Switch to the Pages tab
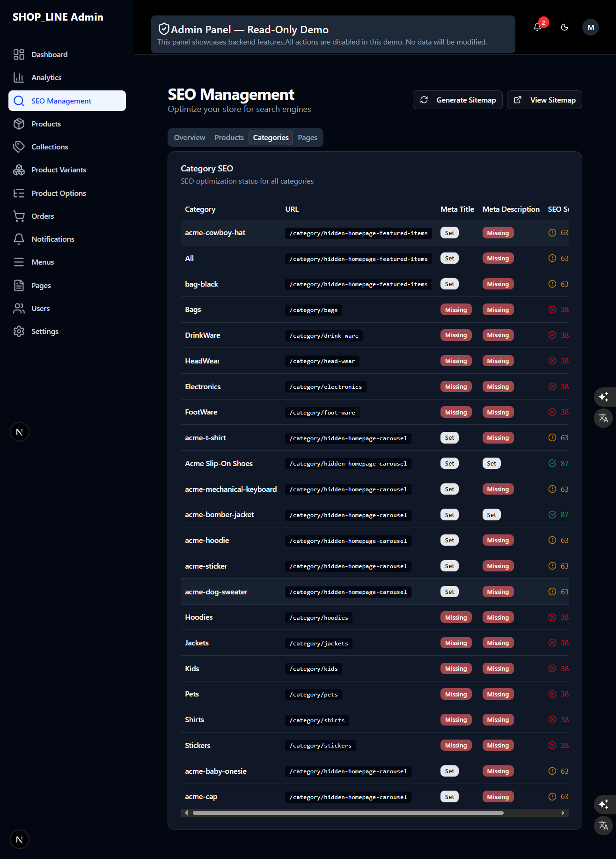Screen dimensions: 616x859 click(308, 138)
